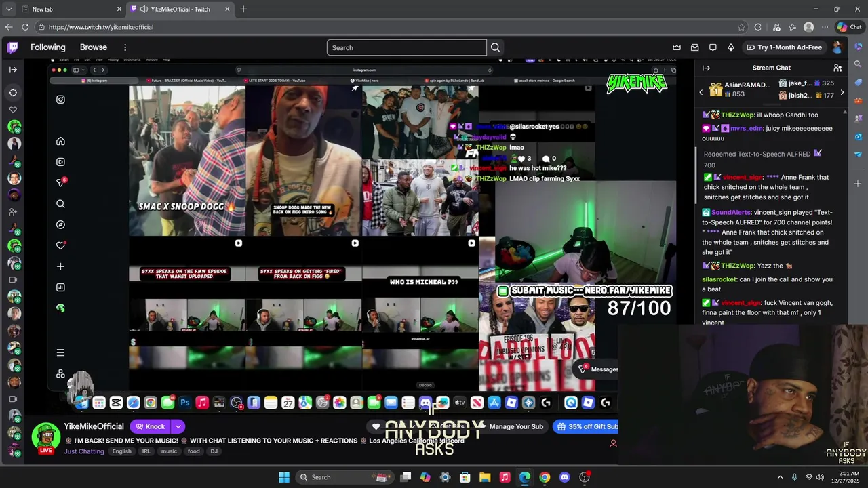Click the silasrocket username in chat
868x488 pixels.
720,279
